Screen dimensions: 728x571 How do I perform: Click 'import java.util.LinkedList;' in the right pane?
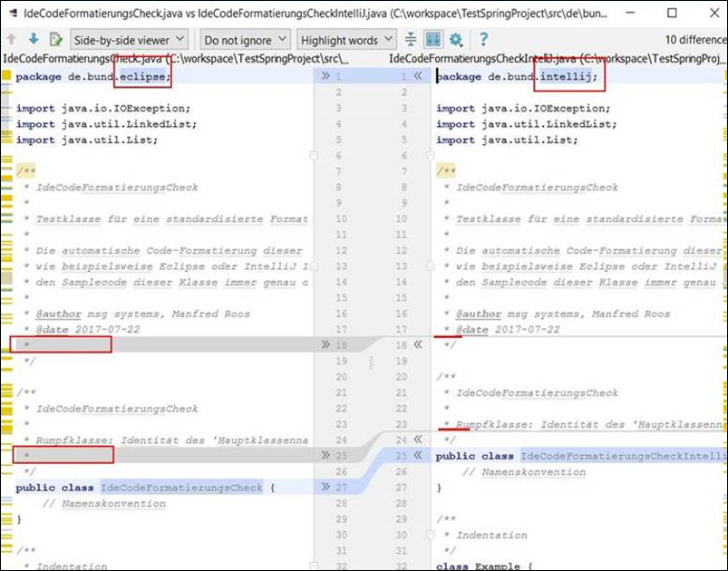click(527, 124)
